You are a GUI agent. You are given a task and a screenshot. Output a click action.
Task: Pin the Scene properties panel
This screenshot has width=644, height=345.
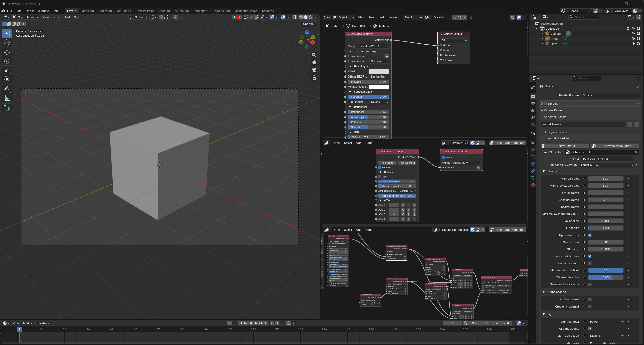coord(638,86)
